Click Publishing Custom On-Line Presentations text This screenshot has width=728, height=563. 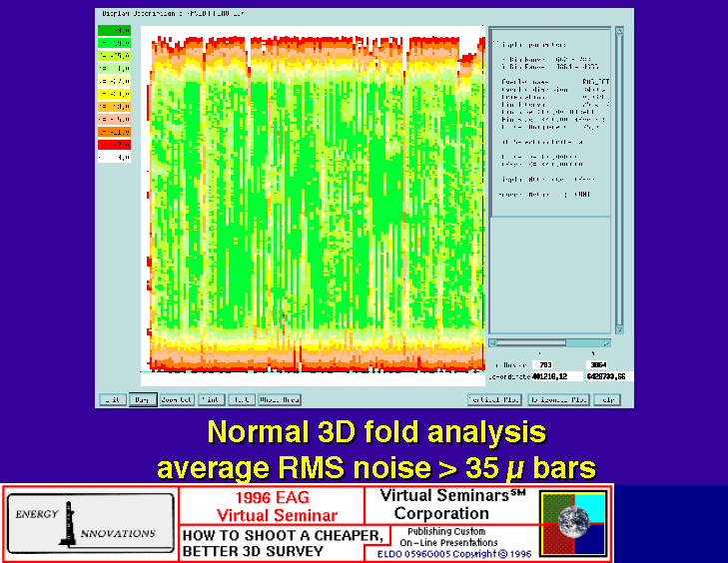click(x=448, y=537)
